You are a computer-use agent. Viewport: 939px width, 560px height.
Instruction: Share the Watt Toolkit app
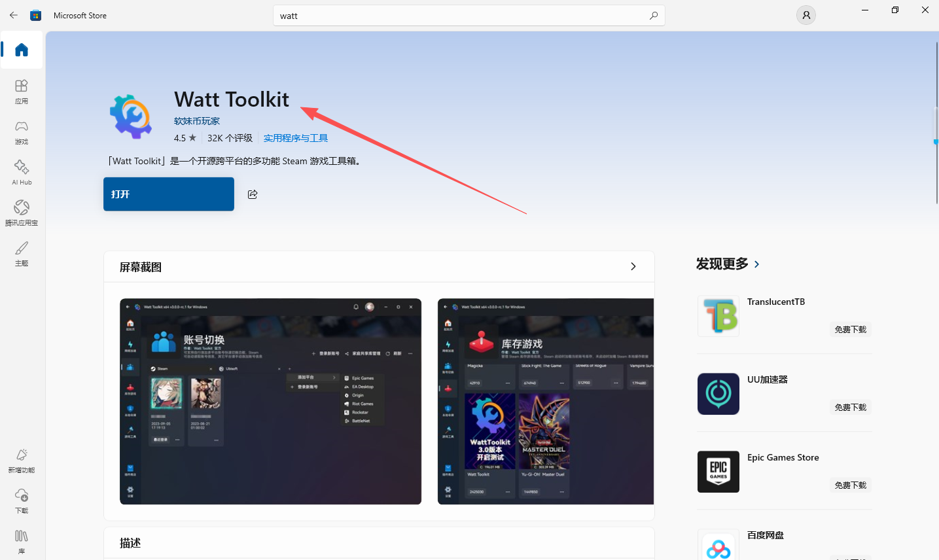[253, 194]
